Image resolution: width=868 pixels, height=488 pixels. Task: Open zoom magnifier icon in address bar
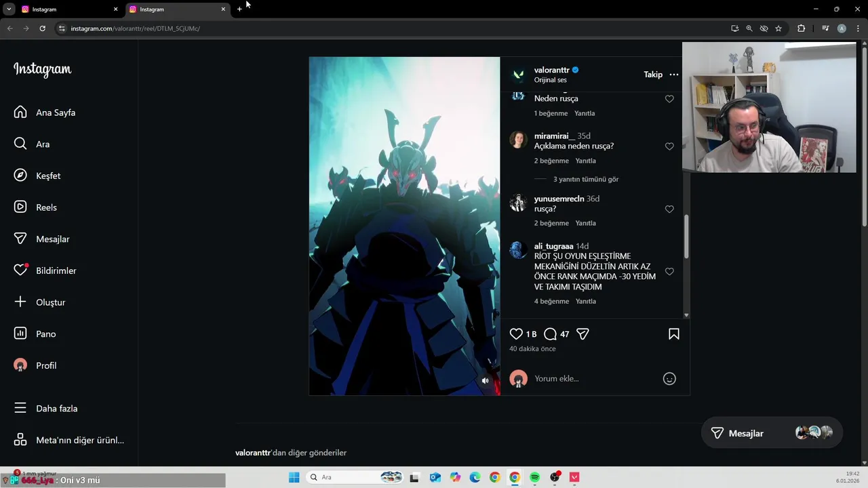749,28
